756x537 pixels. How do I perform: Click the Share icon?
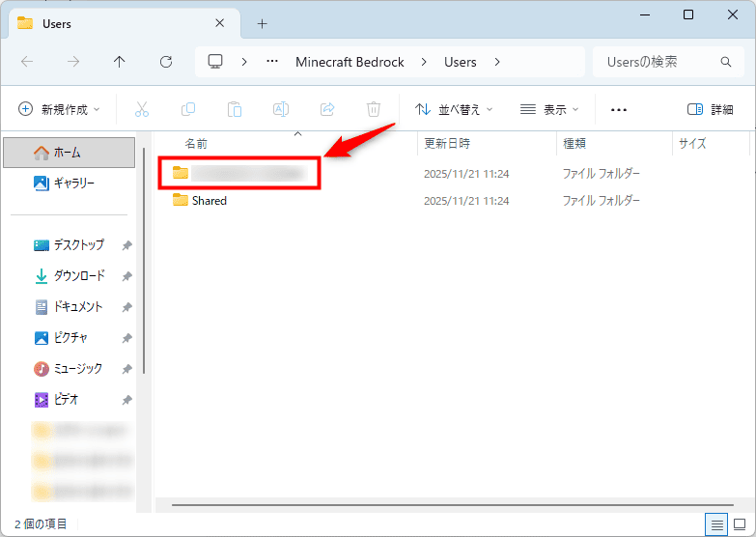tap(327, 109)
